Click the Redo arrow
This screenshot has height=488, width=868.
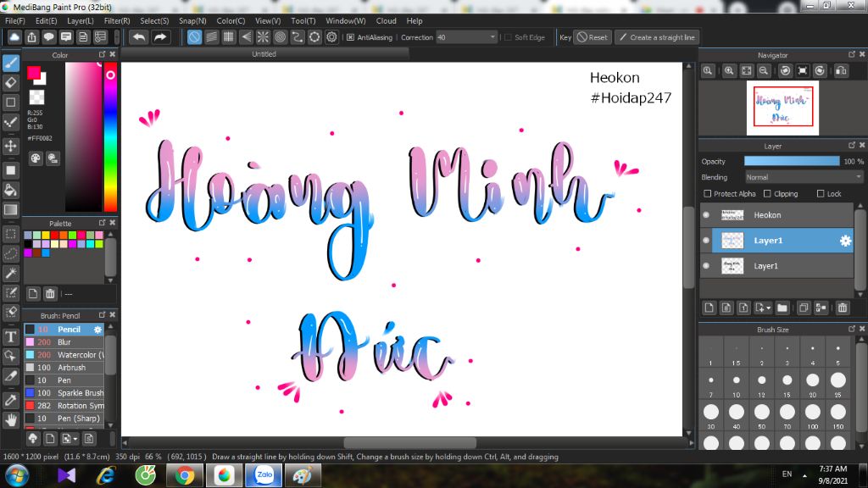click(x=160, y=37)
